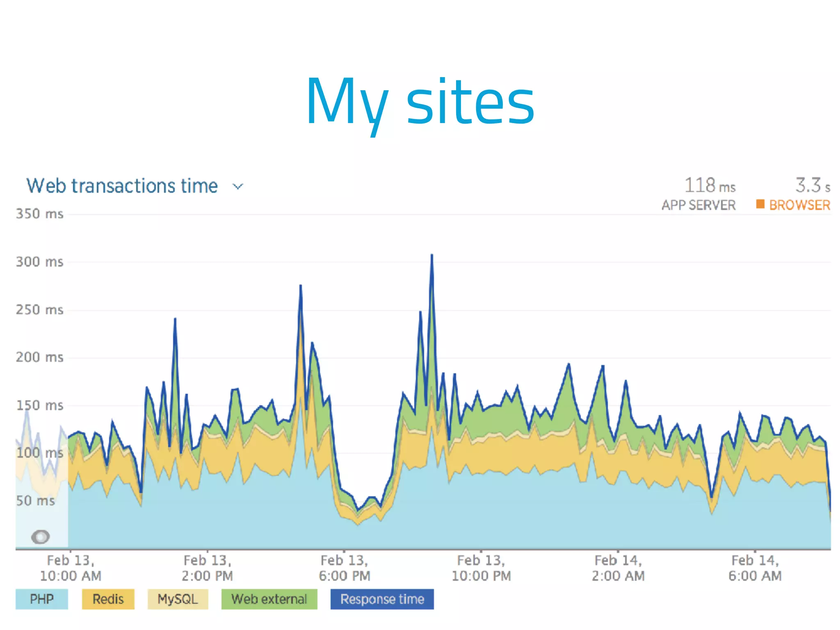
Task: Select the 118 ms APP SERVER metric
Action: tap(710, 185)
